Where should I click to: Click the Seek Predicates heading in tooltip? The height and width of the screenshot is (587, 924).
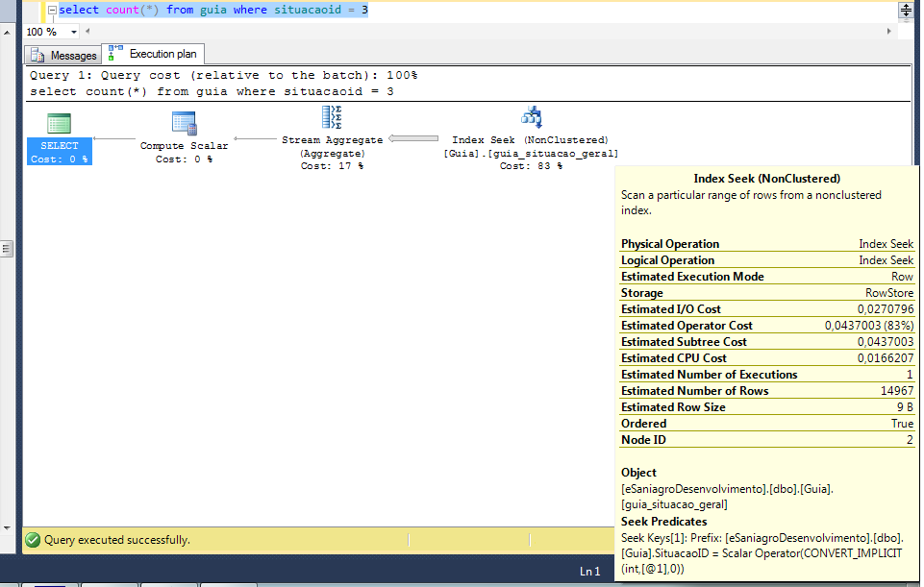click(x=663, y=522)
